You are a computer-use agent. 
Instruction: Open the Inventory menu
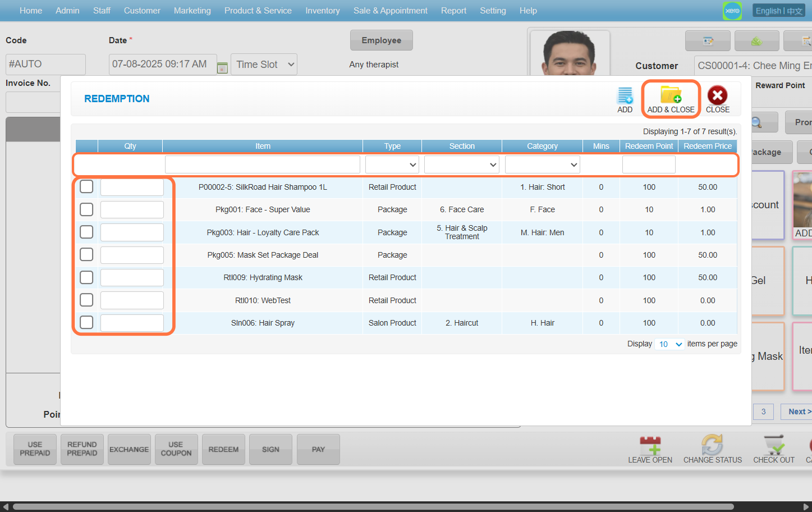[322, 11]
